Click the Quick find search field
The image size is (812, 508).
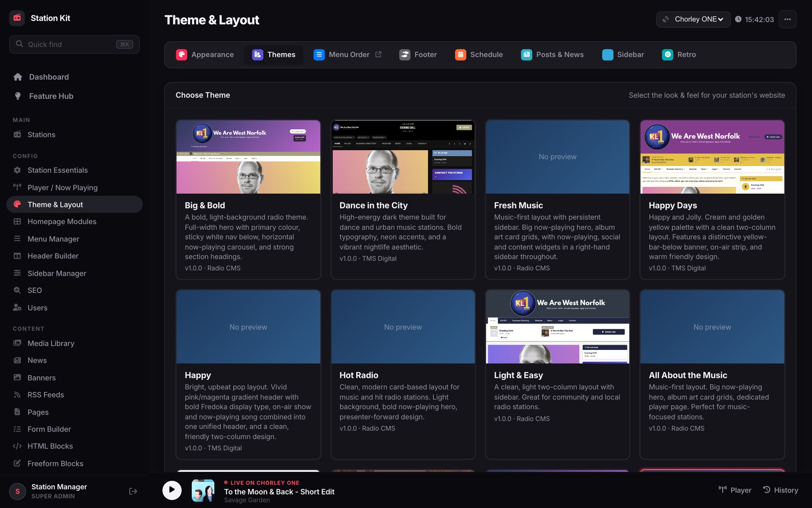tap(74, 44)
